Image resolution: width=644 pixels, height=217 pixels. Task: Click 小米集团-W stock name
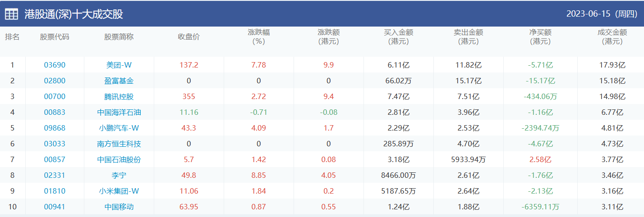tap(119, 191)
